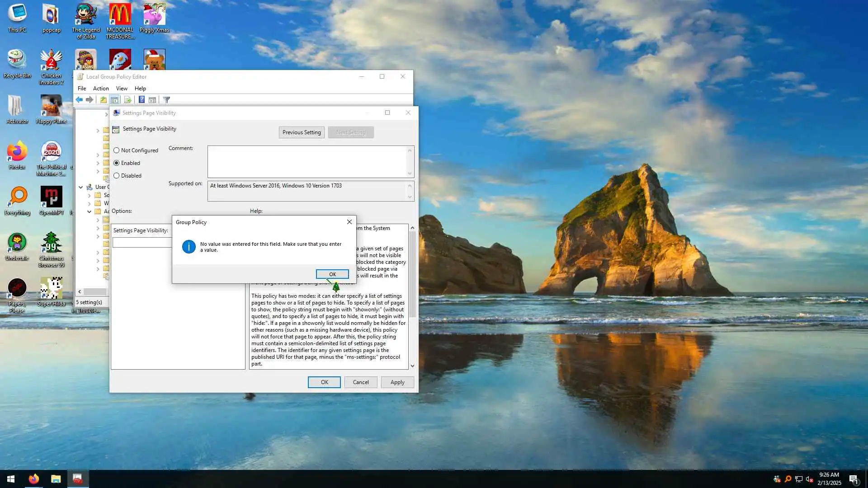Collapse the User Configuration tree node

point(81,187)
